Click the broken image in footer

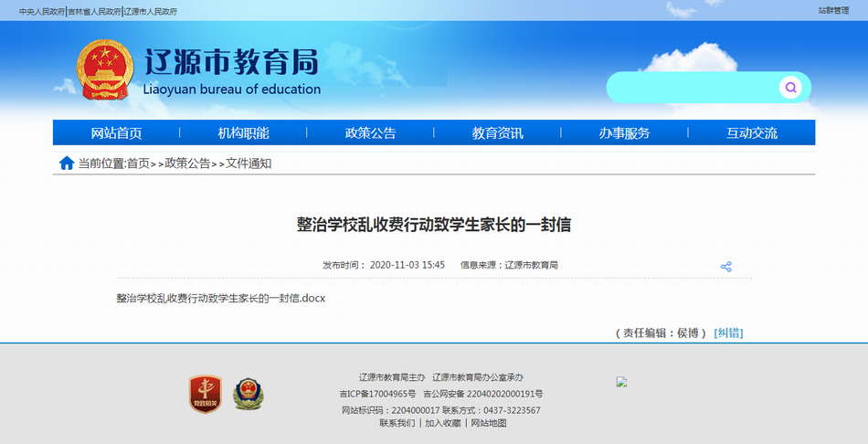point(622,383)
